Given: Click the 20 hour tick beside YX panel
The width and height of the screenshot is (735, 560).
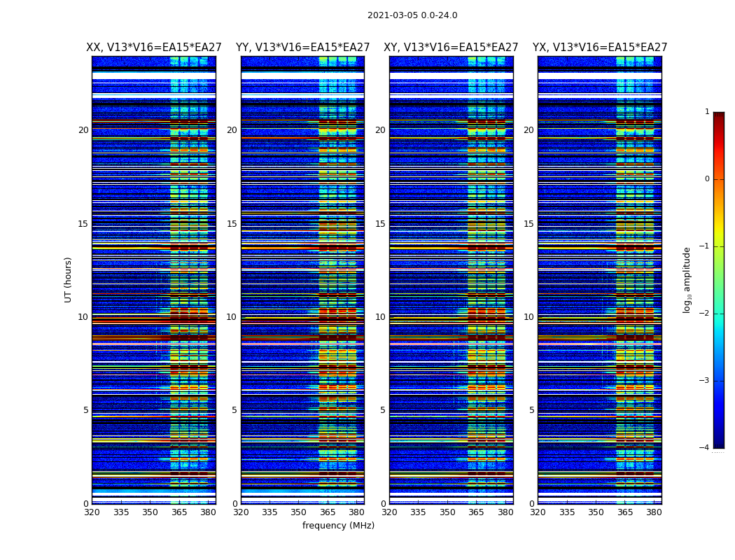Looking at the screenshot, I should (529, 130).
